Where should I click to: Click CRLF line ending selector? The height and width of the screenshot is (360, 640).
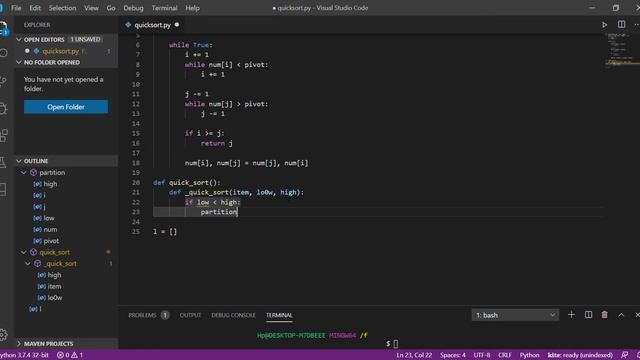click(505, 355)
